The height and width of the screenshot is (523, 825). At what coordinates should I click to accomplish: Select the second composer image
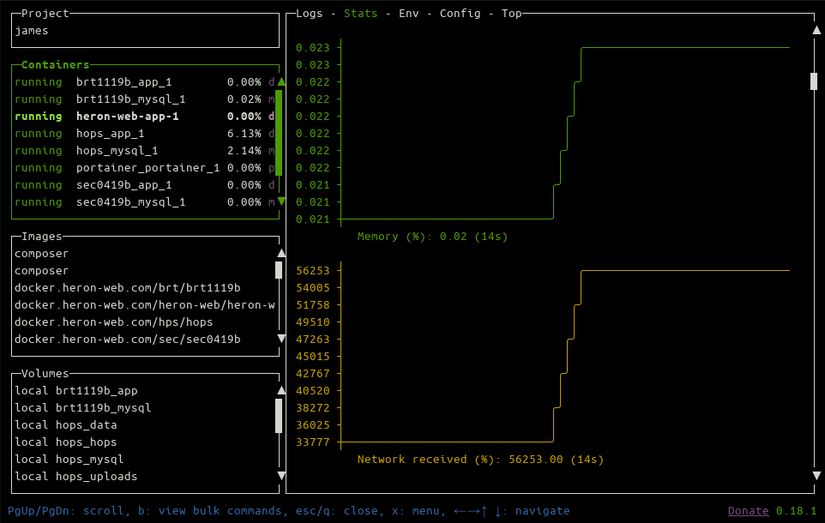[42, 270]
